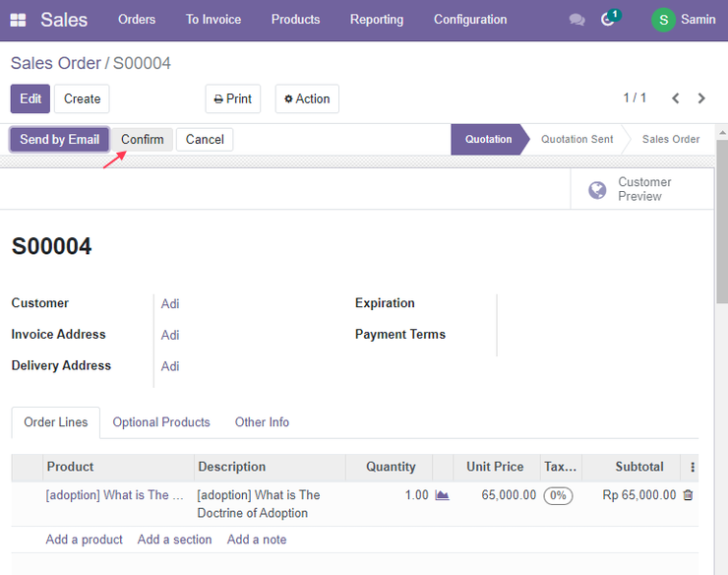Click the Create button

pyautogui.click(x=82, y=98)
